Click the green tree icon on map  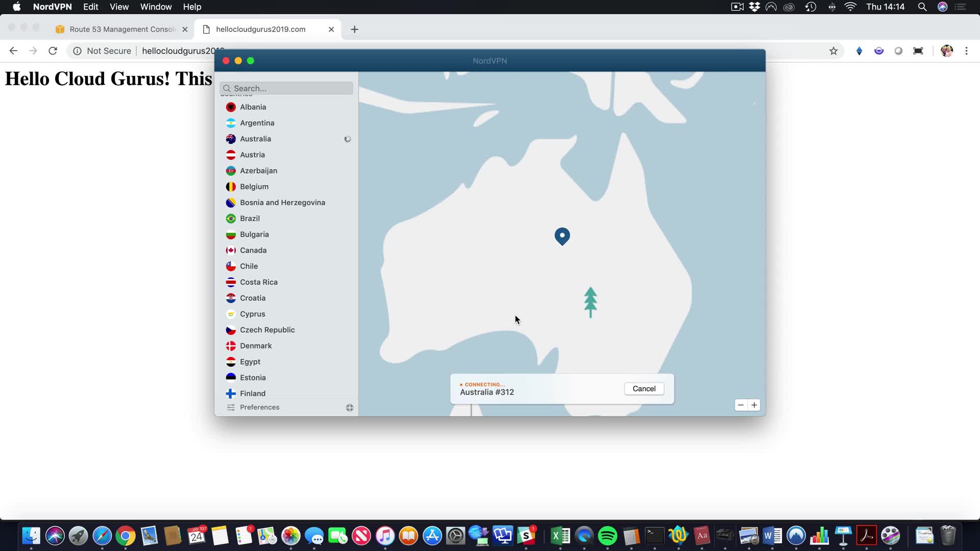(x=590, y=302)
